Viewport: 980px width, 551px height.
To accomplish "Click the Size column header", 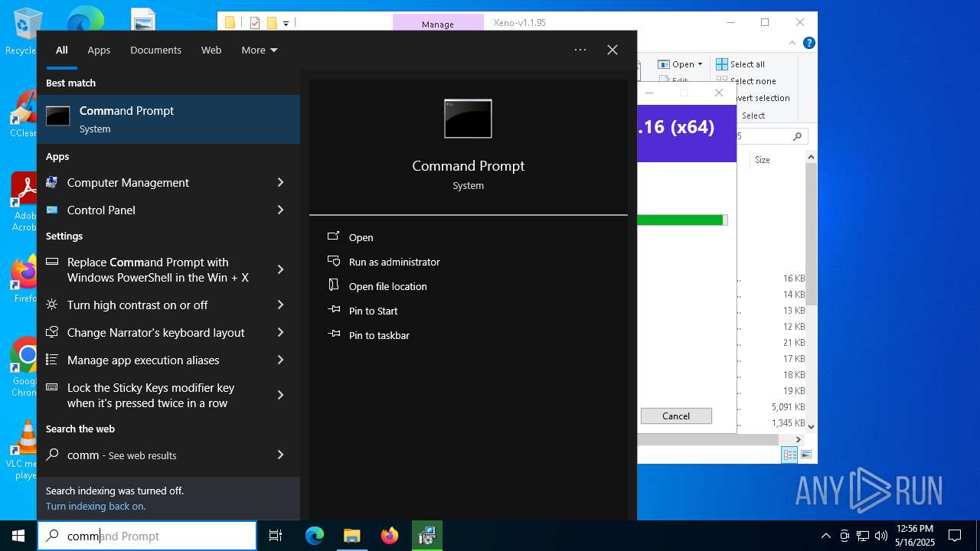I will [763, 160].
